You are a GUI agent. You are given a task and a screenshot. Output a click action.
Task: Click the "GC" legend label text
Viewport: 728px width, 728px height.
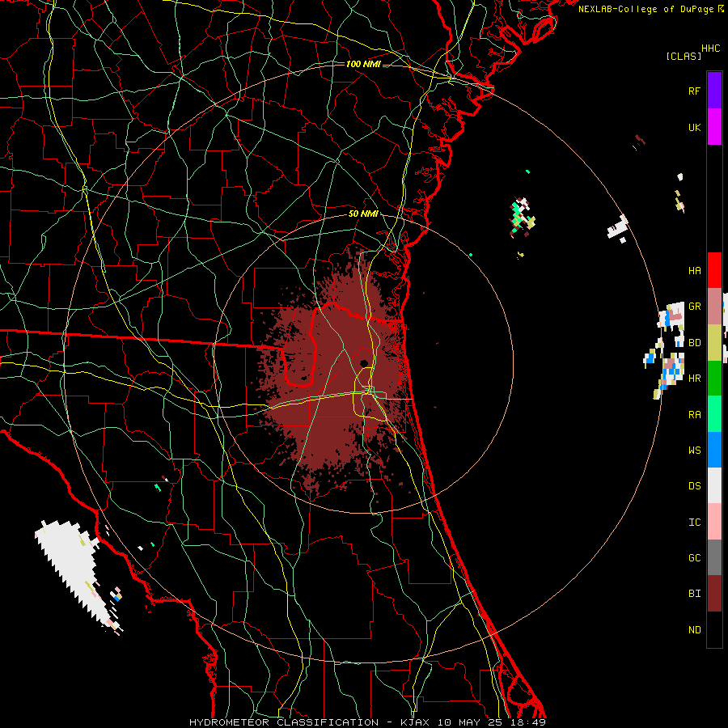(694, 558)
